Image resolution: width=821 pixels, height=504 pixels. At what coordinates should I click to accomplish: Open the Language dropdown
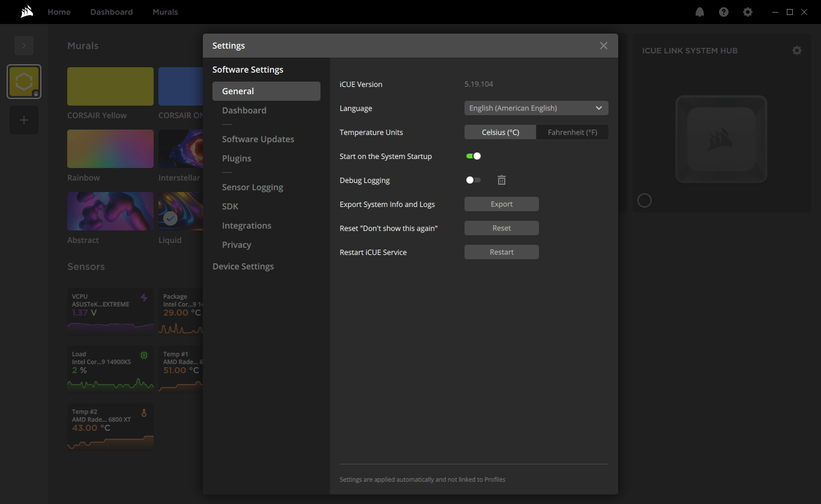click(x=536, y=108)
